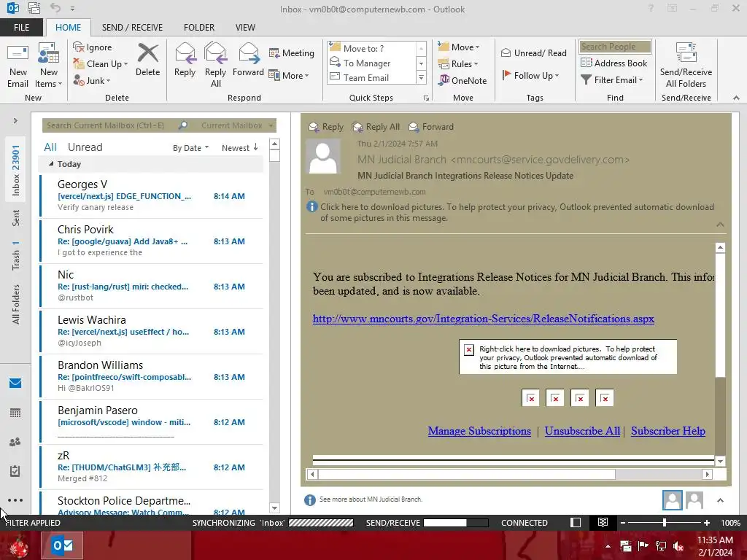Viewport: 747px width, 560px height.
Task: Click the Unsubscribe All link
Action: [582, 431]
